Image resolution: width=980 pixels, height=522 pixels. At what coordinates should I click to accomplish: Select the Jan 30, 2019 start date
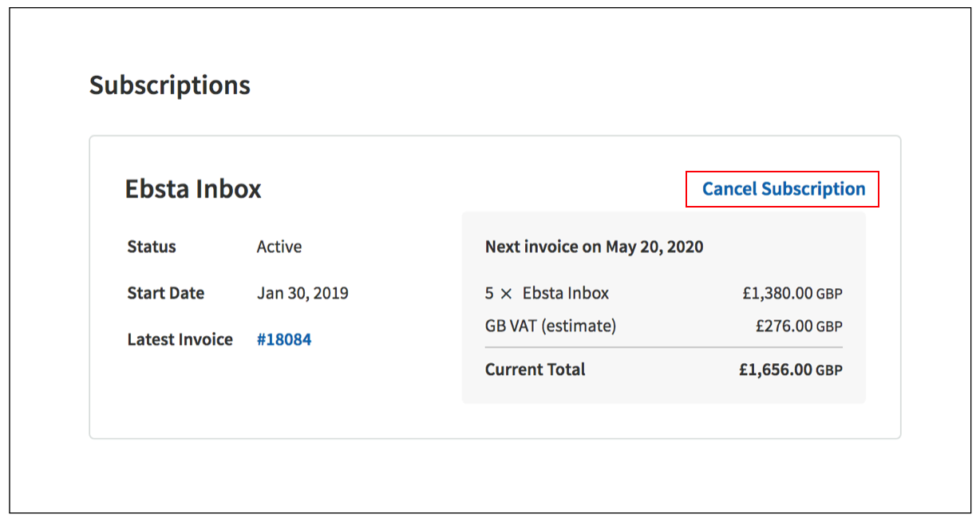tap(302, 293)
